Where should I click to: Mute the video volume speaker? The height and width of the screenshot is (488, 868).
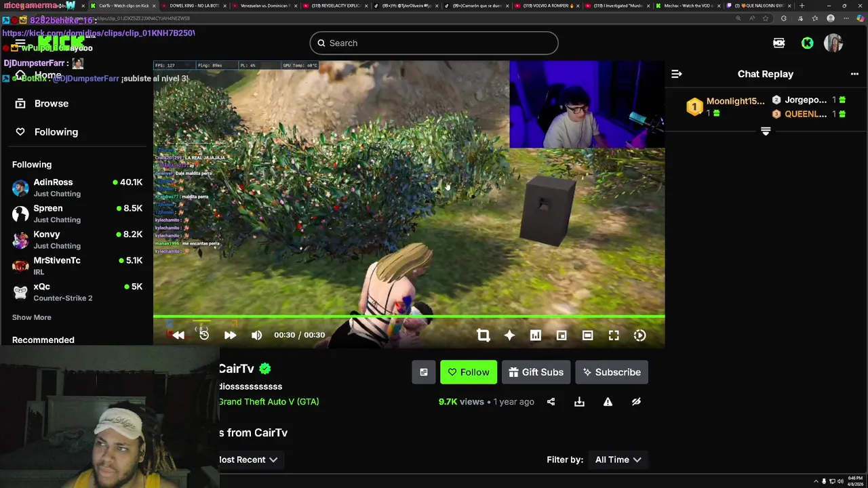click(x=256, y=335)
